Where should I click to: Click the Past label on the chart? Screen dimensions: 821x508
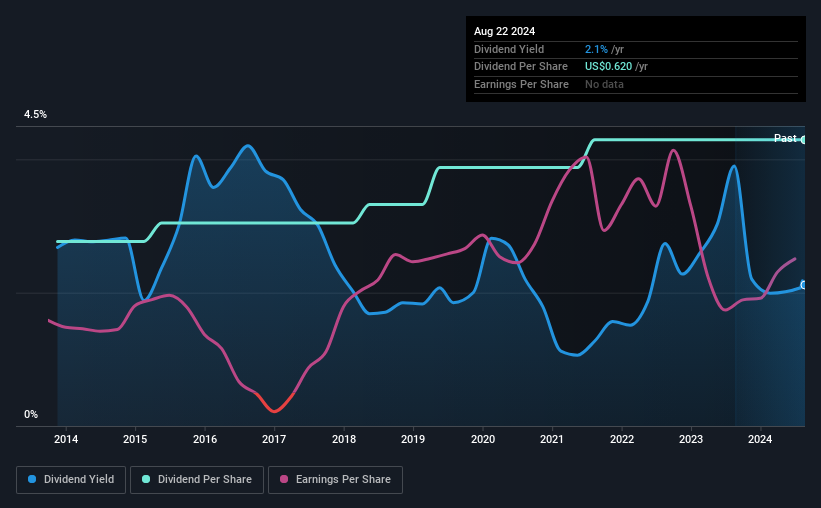click(785, 138)
